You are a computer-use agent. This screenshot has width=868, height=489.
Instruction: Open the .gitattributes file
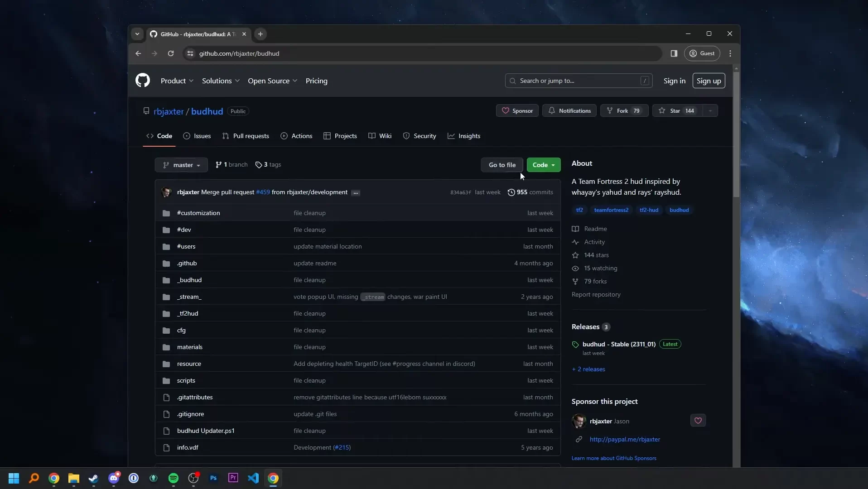195,397
